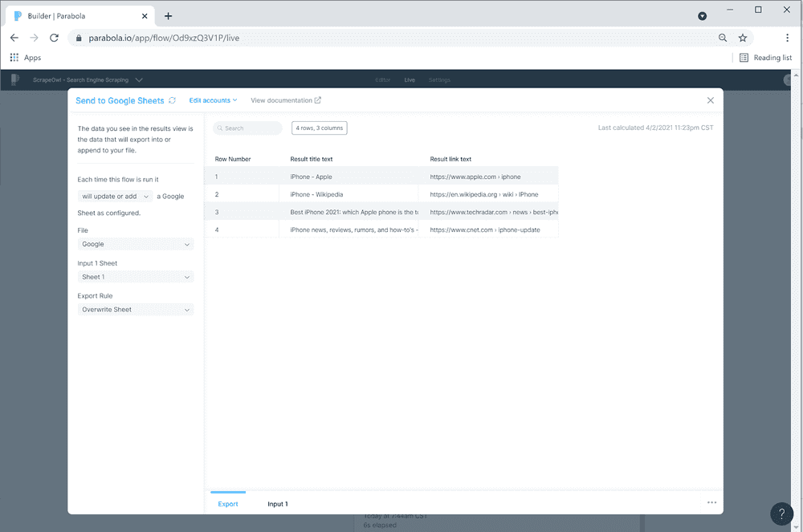Click the browser forward arrow
803x532 pixels.
pyautogui.click(x=34, y=38)
